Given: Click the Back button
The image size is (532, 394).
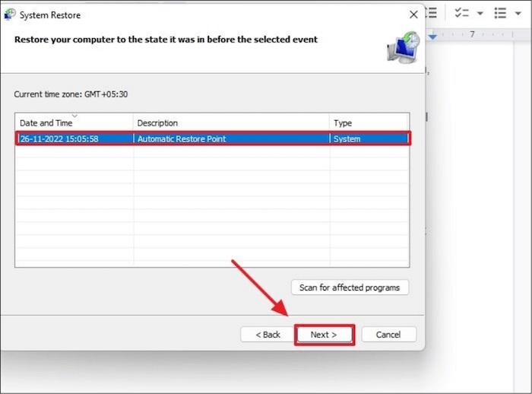Looking at the screenshot, I should pos(268,335).
